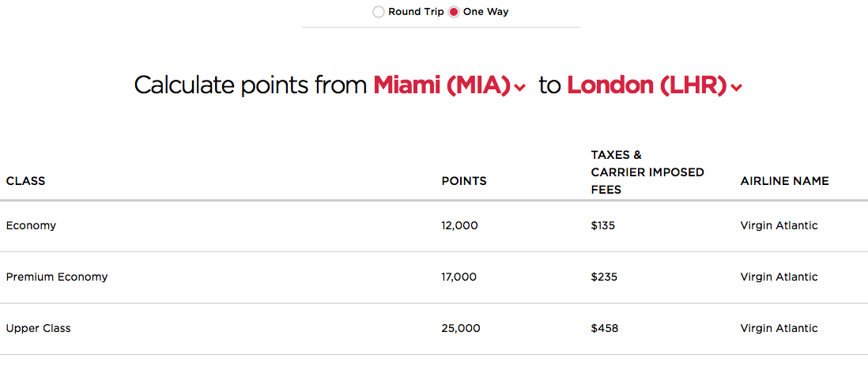This screenshot has height=366, width=868.
Task: Select the One Way radio button
Action: [454, 12]
